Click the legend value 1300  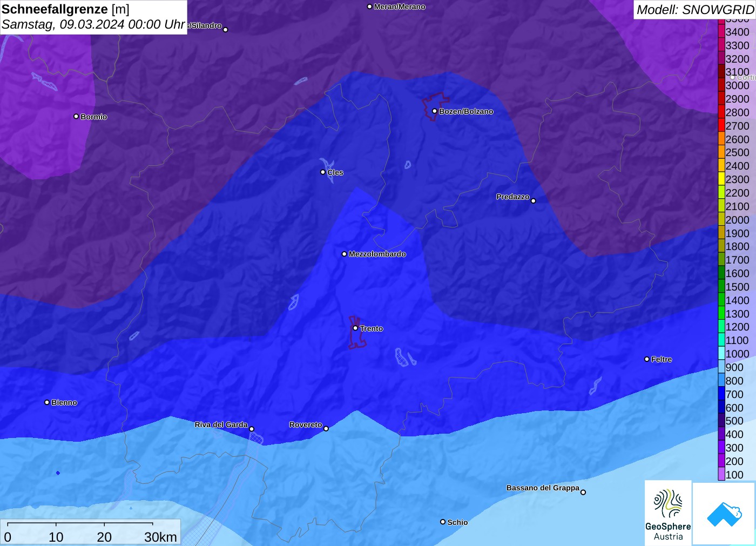[737, 314]
